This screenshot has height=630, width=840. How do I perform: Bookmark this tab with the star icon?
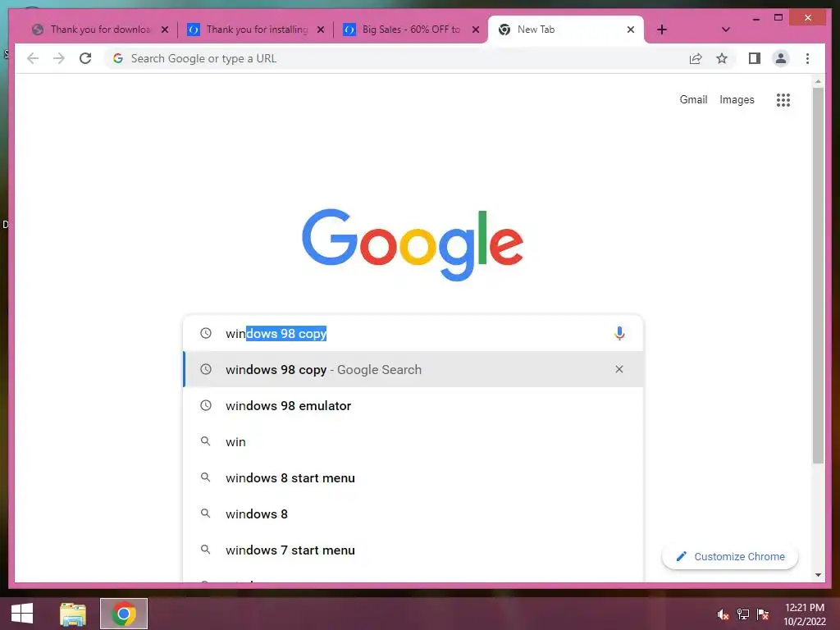point(722,58)
